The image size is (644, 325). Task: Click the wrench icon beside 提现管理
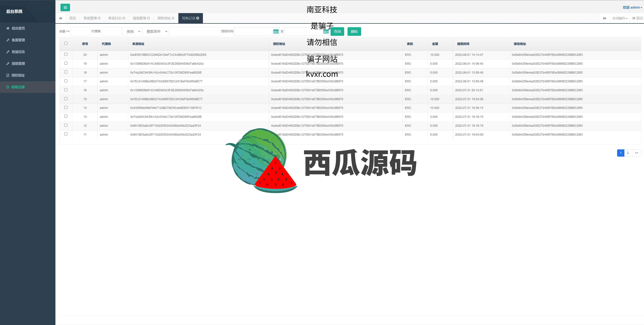coord(8,64)
